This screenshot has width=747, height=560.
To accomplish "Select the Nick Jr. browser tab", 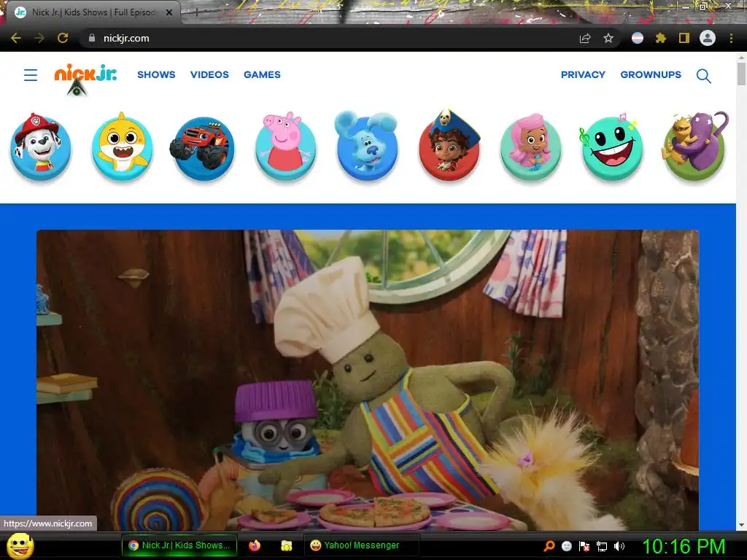I will pyautogui.click(x=93, y=12).
